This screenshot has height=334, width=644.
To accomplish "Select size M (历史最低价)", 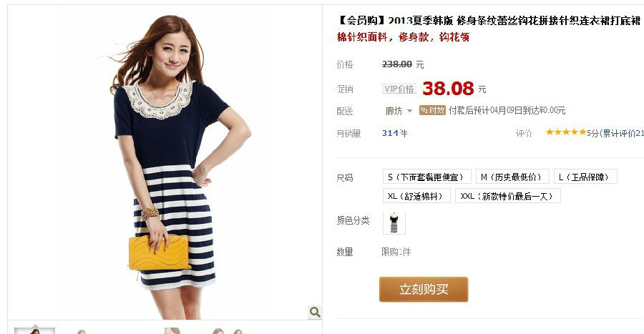I will pyautogui.click(x=512, y=177).
